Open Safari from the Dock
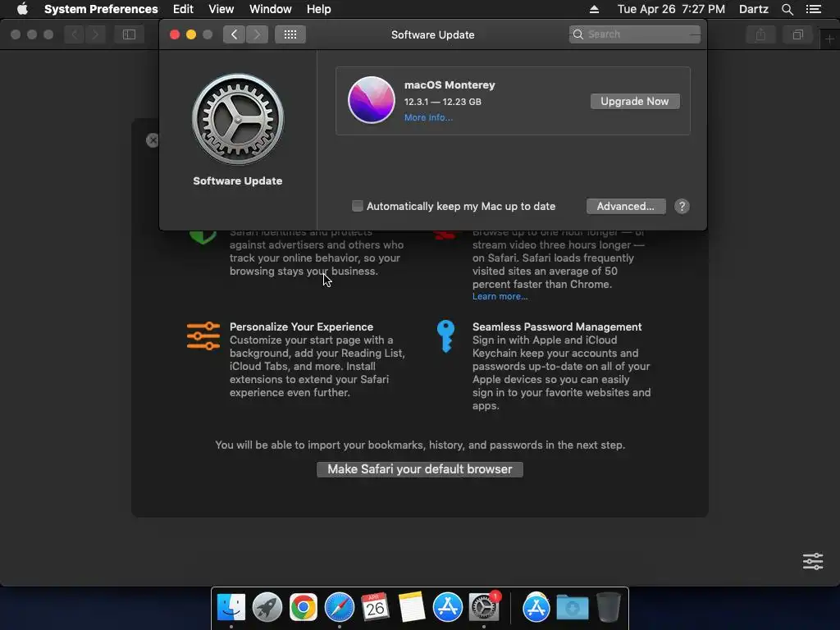Image resolution: width=840 pixels, height=630 pixels. coord(339,607)
